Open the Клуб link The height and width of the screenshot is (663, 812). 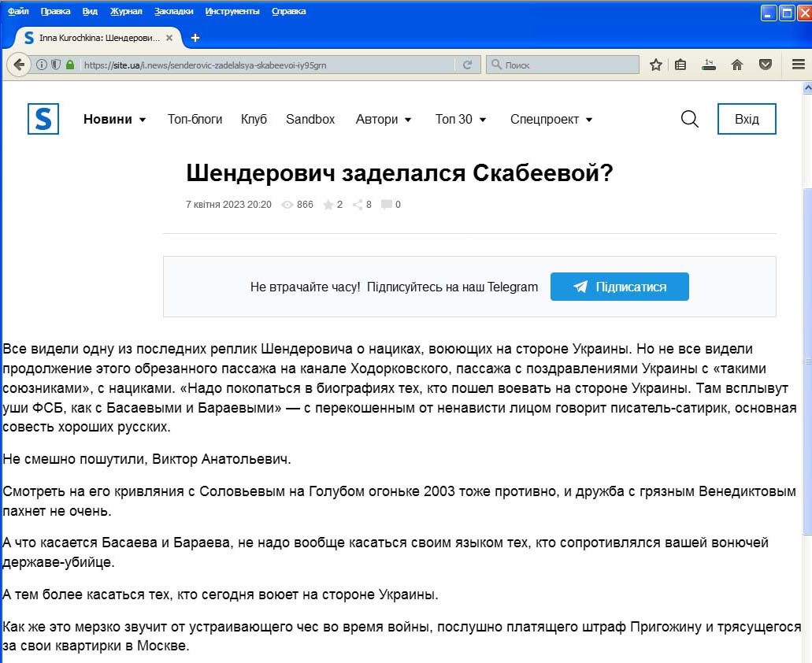(254, 120)
